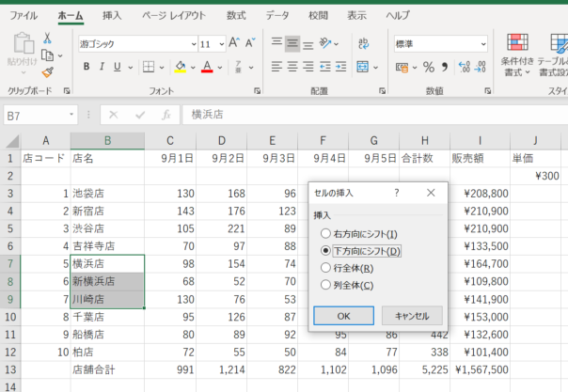Switch to データ tab
Viewport: 568px width, 392px height.
[277, 16]
